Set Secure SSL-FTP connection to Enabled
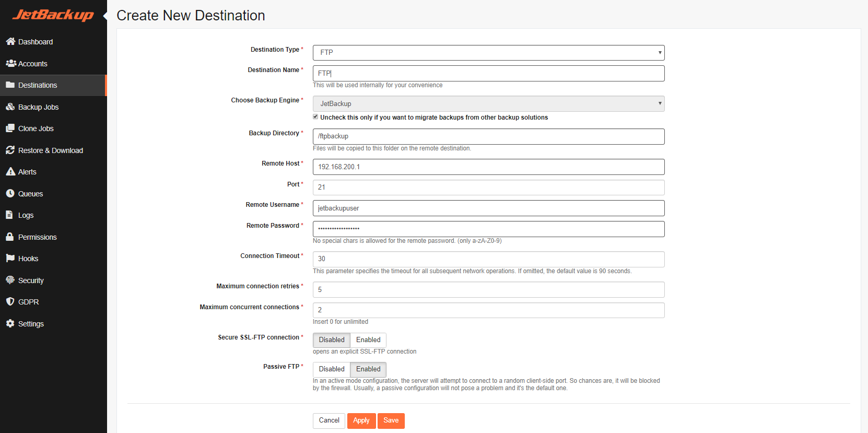This screenshot has width=868, height=433. (x=368, y=340)
